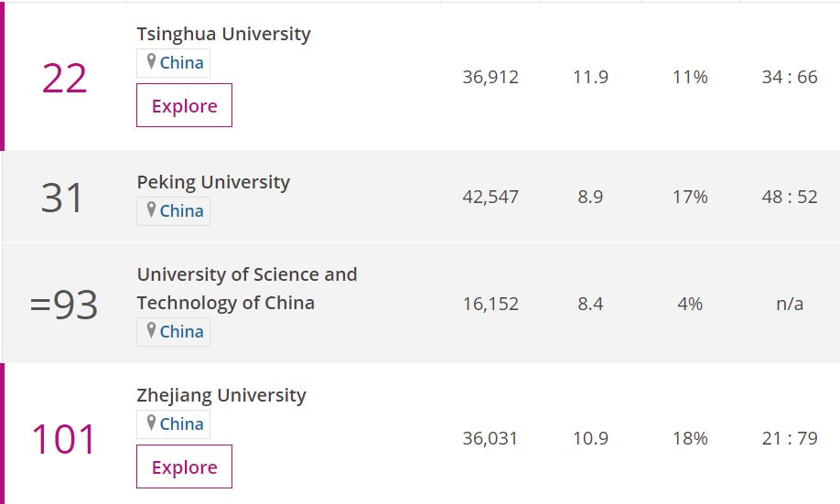Open the Tsinghua University name link
840x504 pixels.
(x=223, y=34)
